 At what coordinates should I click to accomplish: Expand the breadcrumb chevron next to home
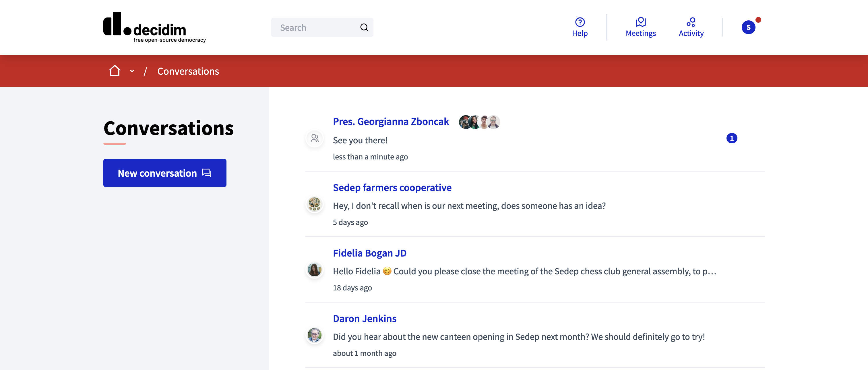click(x=132, y=71)
